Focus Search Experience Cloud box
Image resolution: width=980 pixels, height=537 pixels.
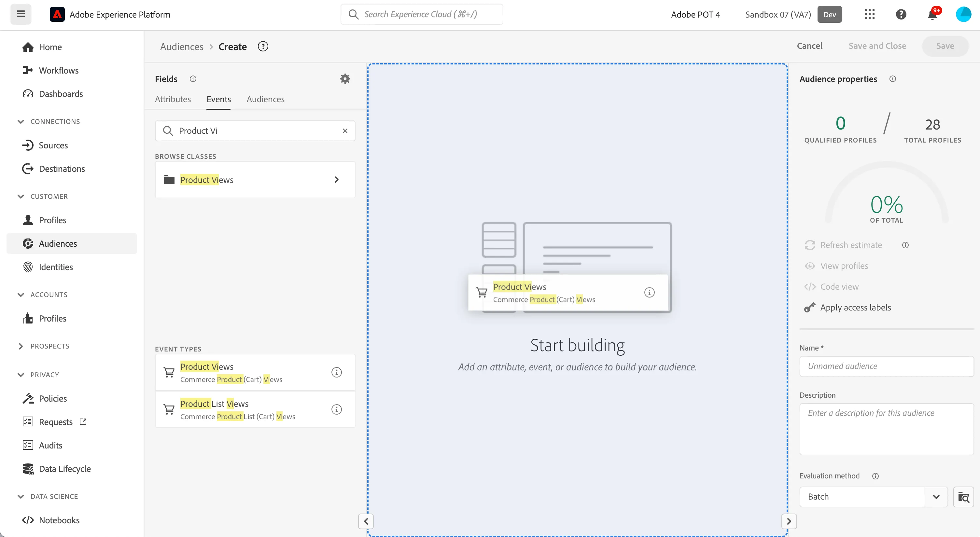(x=422, y=14)
